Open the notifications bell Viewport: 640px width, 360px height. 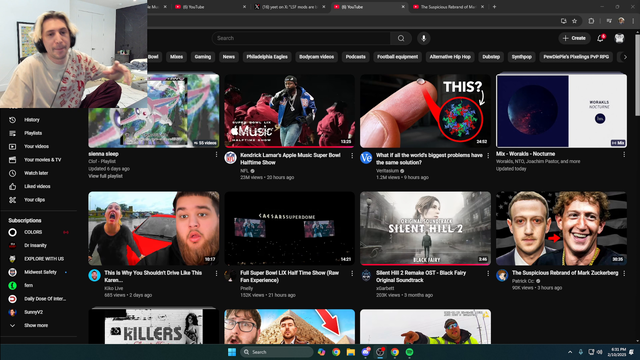click(x=600, y=38)
